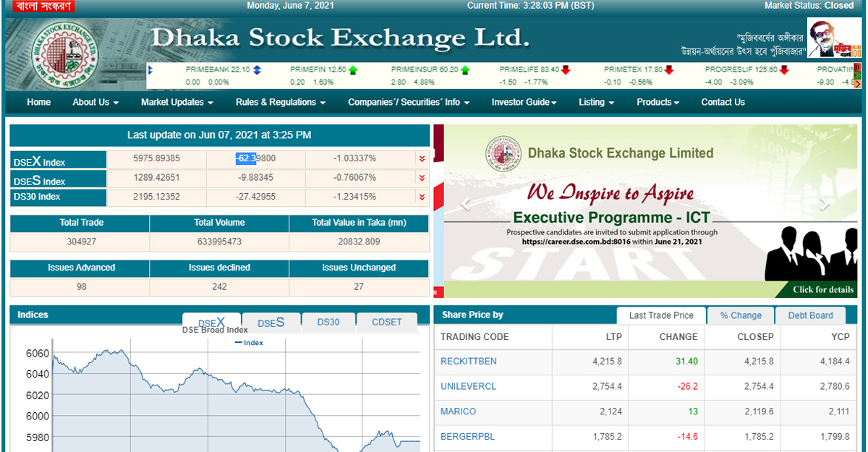Open the Contact Us page
This screenshot has height=452, width=868.
pos(723,102)
